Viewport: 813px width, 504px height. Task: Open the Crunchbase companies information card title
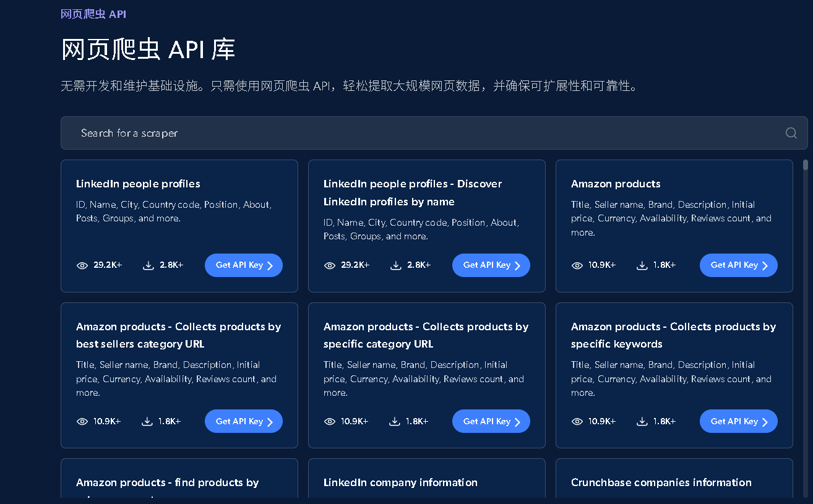(x=661, y=482)
